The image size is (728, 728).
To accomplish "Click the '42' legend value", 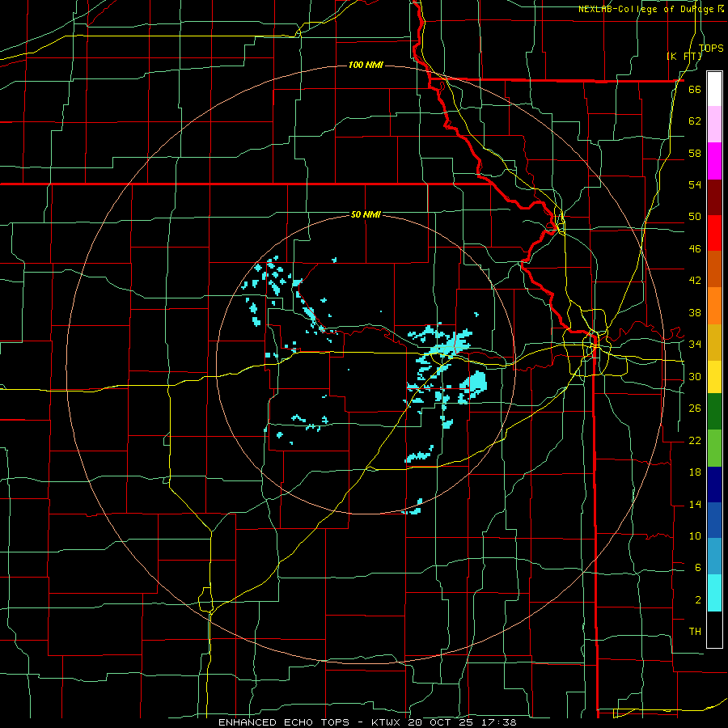I will (x=695, y=281).
